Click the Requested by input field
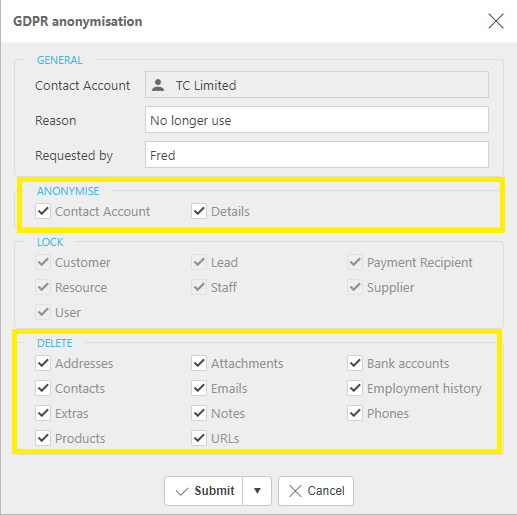This screenshot has height=515, width=517. (317, 155)
